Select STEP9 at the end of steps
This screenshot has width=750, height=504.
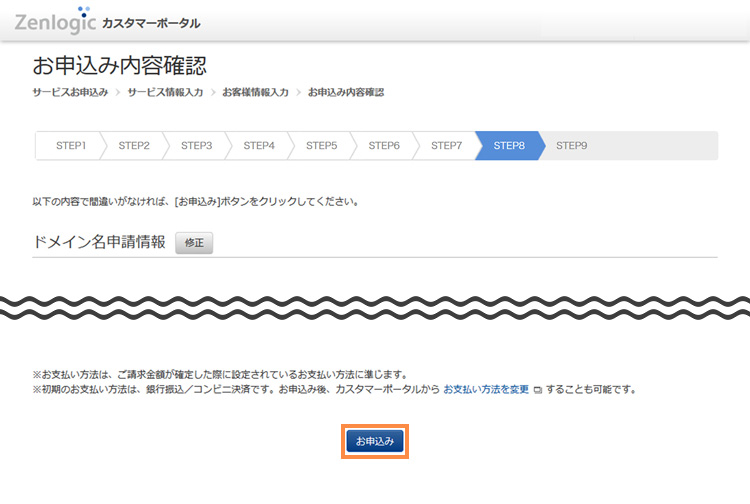click(x=571, y=146)
